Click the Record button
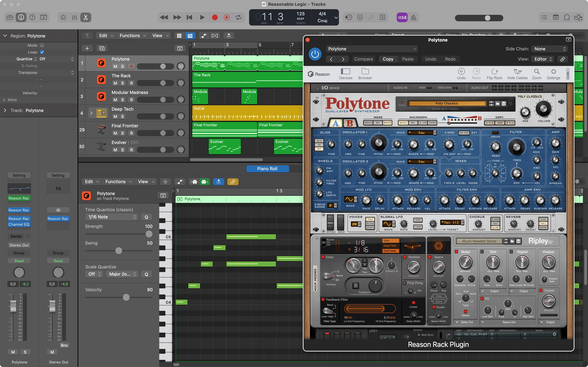This screenshot has height=367, width=588. 215,17
